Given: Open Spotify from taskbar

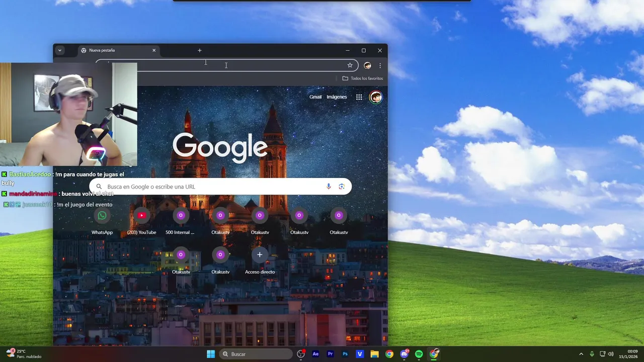Looking at the screenshot, I should (419, 354).
